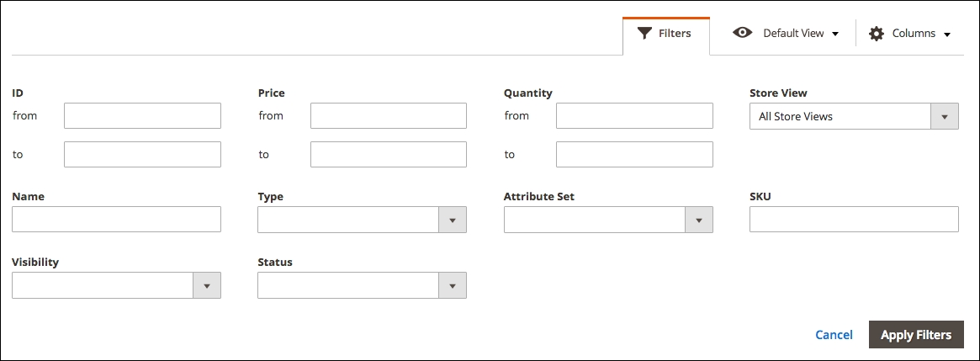This screenshot has width=980, height=361.
Task: Expand the Visibility dropdown
Action: click(116, 285)
